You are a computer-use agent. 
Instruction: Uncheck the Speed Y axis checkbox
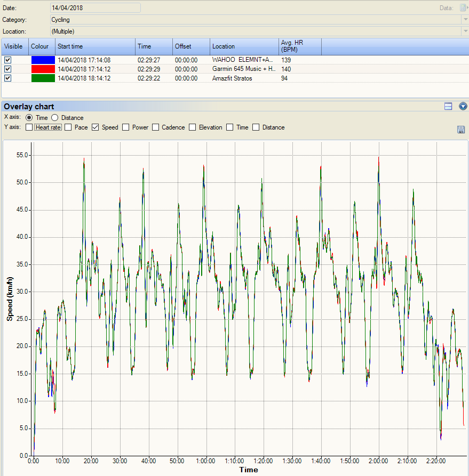point(96,127)
